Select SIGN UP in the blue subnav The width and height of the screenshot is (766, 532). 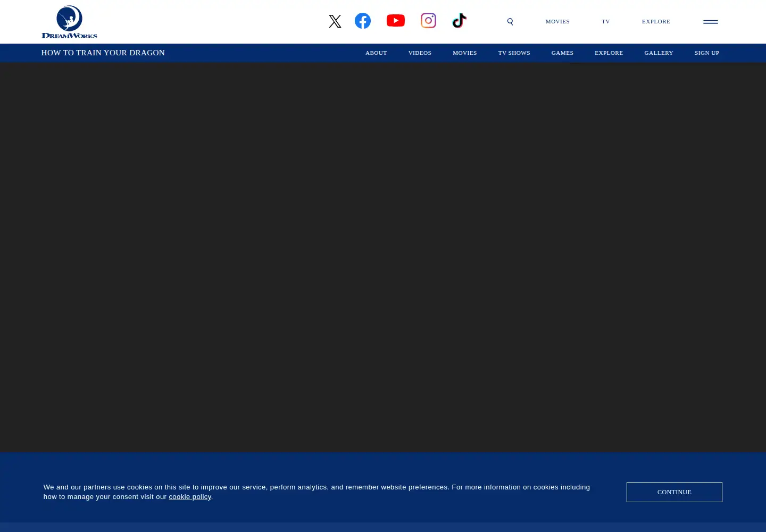pos(707,53)
